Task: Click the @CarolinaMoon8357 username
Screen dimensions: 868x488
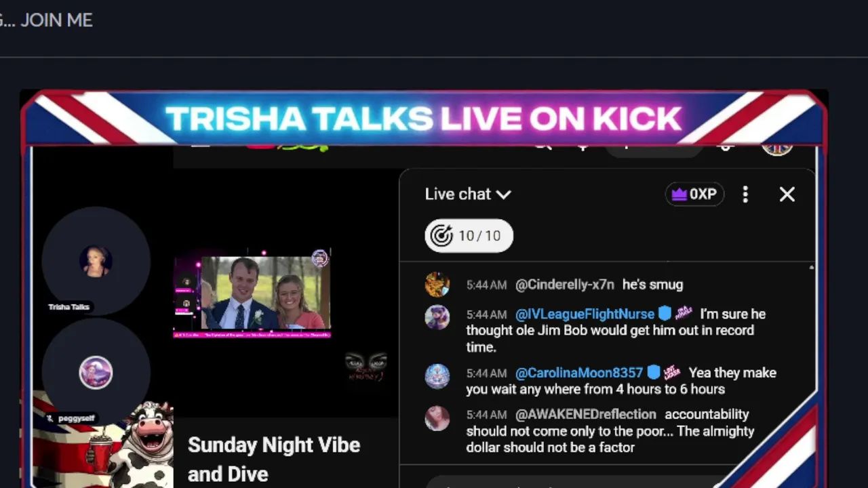Action: coord(578,373)
